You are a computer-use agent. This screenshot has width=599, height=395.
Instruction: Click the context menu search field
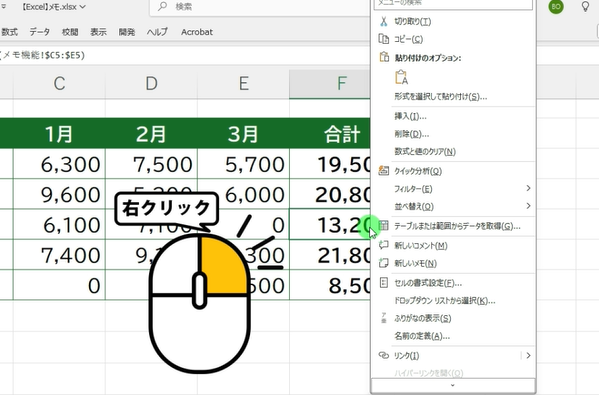(453, 3)
